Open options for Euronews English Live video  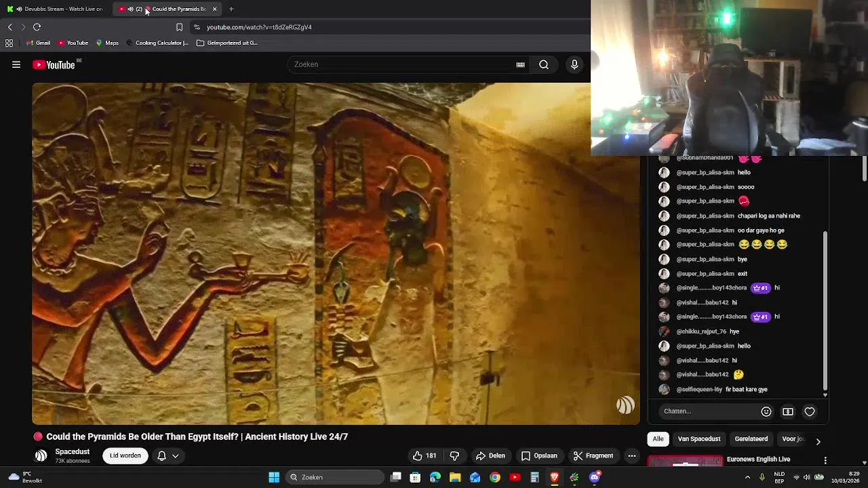(x=825, y=460)
